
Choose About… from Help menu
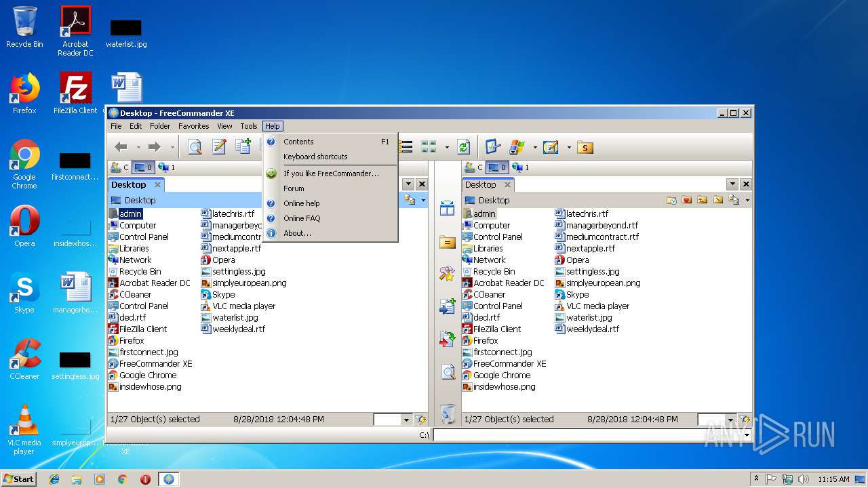click(x=330, y=233)
